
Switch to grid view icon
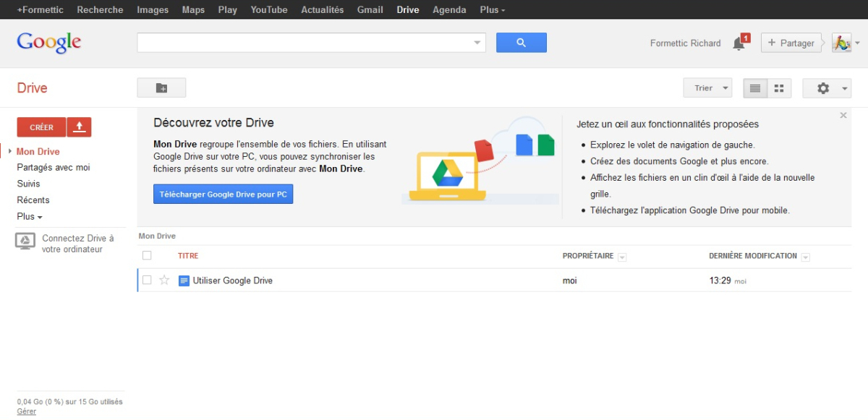779,87
